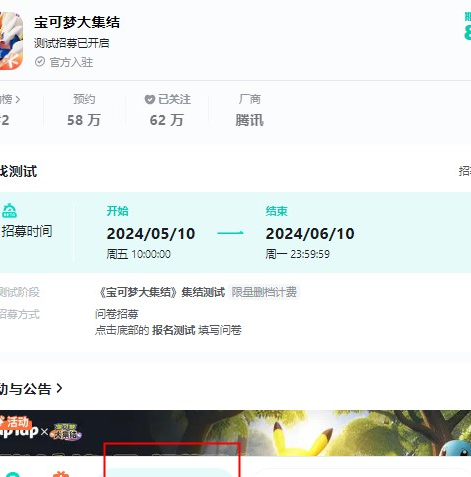Click the beta 招募时间 icon
Screen dimensions: 471x477
9,211
